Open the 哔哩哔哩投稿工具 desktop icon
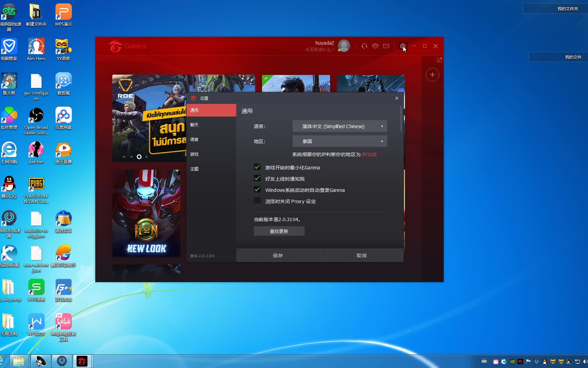The width and height of the screenshot is (588, 368). tap(63, 327)
